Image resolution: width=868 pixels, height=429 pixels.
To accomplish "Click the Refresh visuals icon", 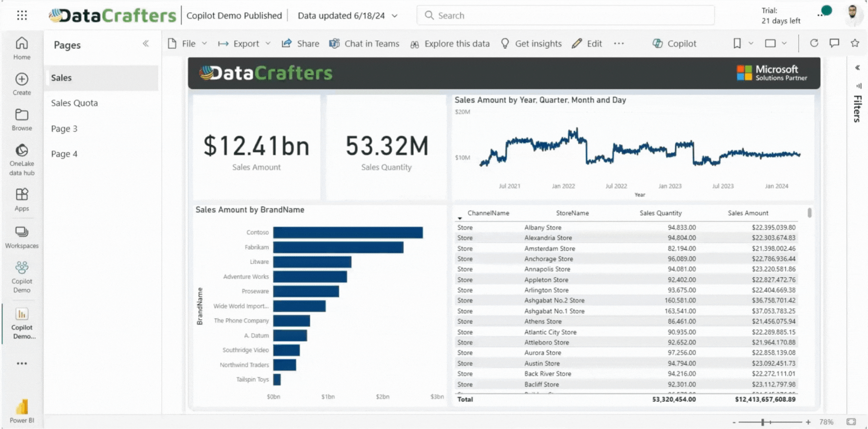I will point(814,43).
